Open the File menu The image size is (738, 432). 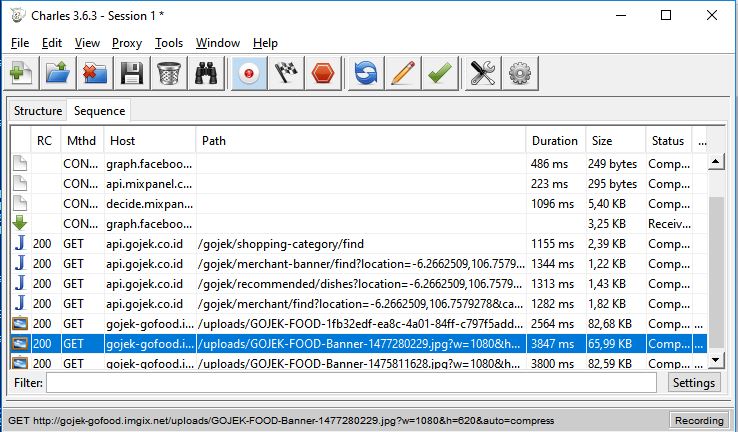(20, 43)
